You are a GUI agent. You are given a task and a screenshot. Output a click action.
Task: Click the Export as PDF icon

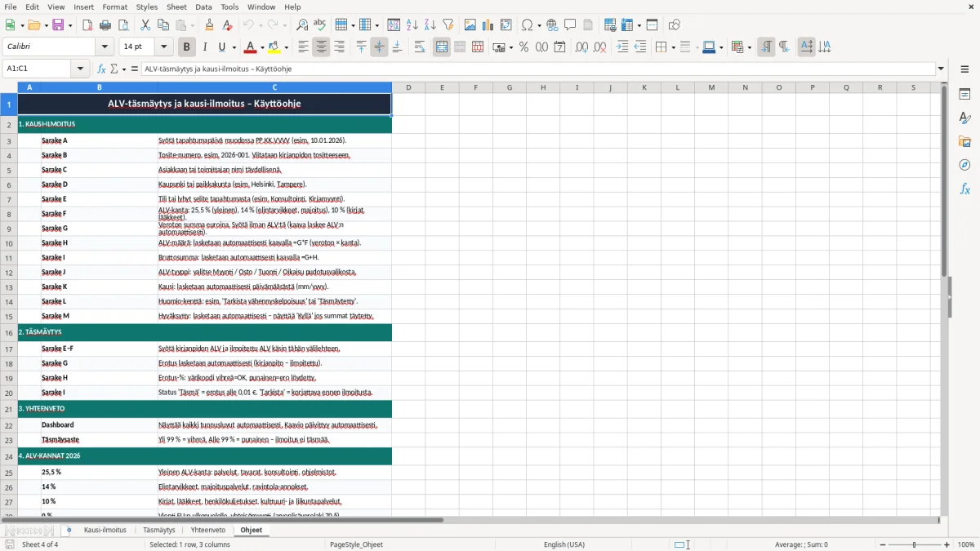(87, 25)
